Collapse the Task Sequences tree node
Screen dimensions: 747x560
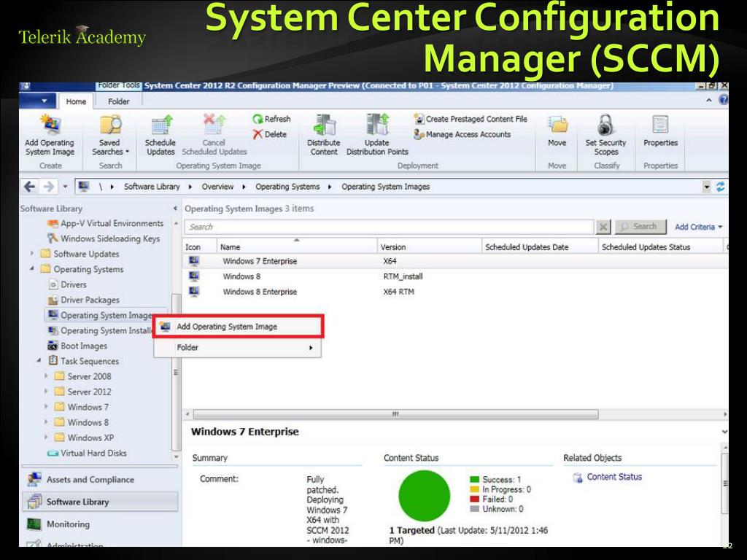click(x=39, y=361)
